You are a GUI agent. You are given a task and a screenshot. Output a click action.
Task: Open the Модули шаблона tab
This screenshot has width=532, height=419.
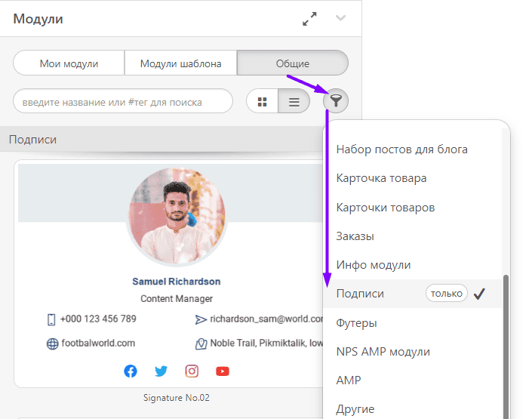click(180, 63)
